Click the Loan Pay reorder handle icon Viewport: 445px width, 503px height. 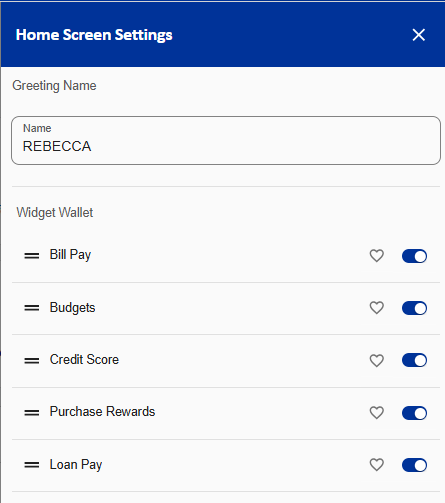[x=32, y=465]
